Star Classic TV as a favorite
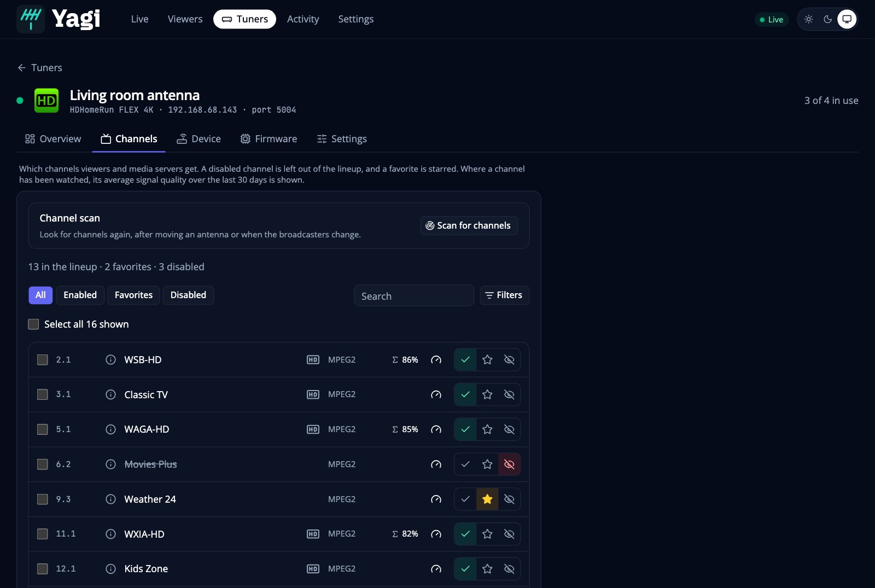 click(487, 394)
